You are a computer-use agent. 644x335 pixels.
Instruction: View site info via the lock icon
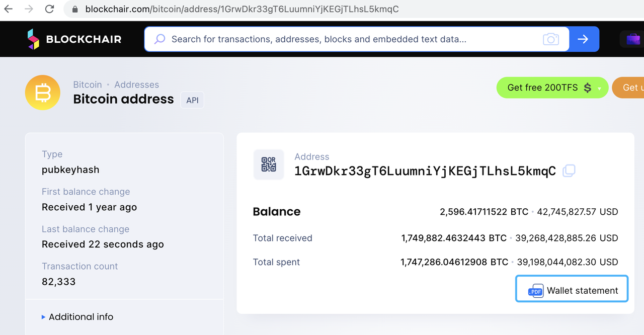pos(75,9)
